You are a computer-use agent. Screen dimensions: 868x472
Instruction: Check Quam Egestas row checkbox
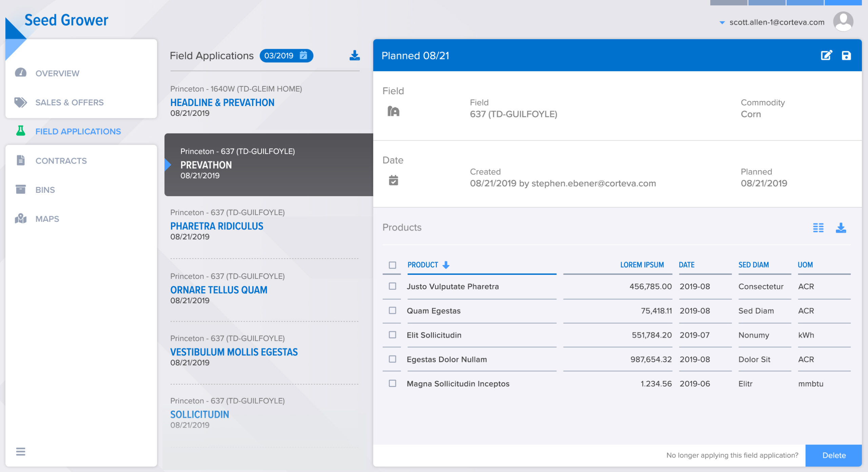point(392,310)
